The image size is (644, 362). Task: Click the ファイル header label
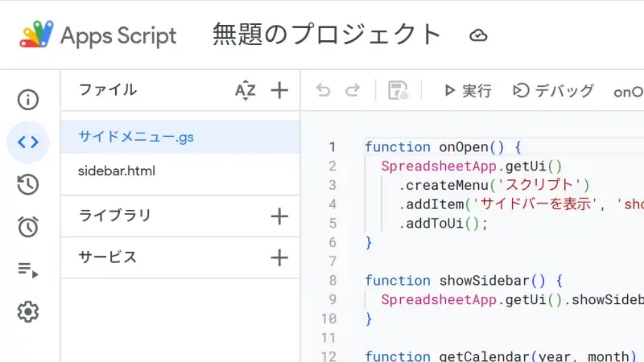pos(107,89)
